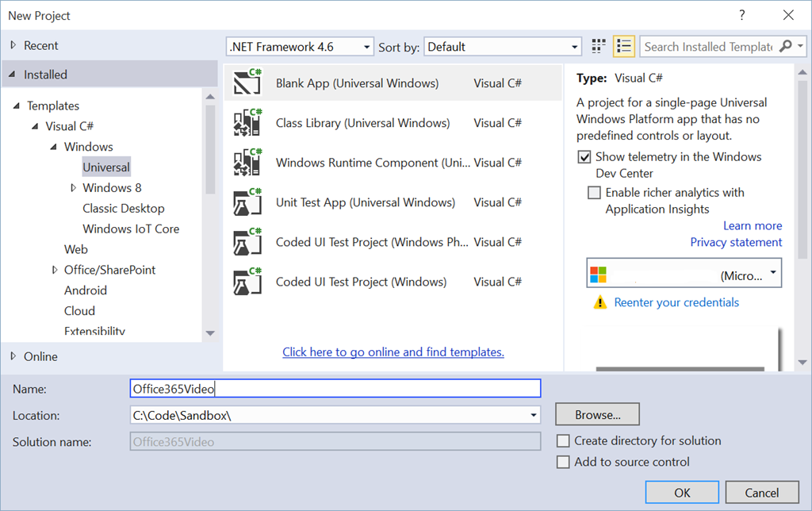
Task: Select the Blank App template icon
Action: [x=247, y=82]
